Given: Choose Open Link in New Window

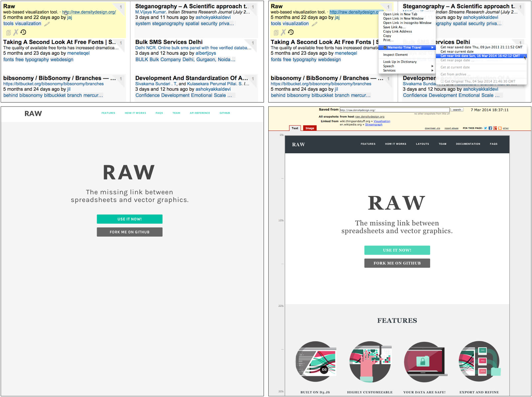Looking at the screenshot, I should click(x=403, y=19).
